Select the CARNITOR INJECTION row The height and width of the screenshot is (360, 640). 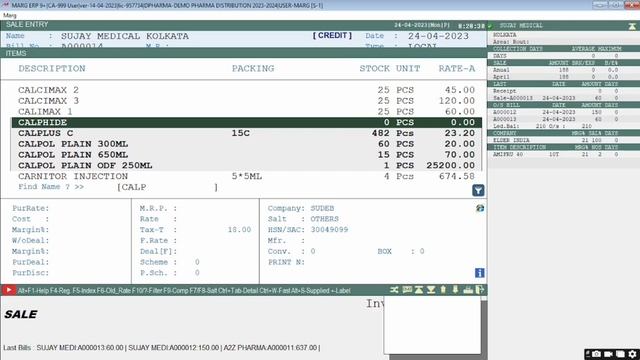(247, 176)
